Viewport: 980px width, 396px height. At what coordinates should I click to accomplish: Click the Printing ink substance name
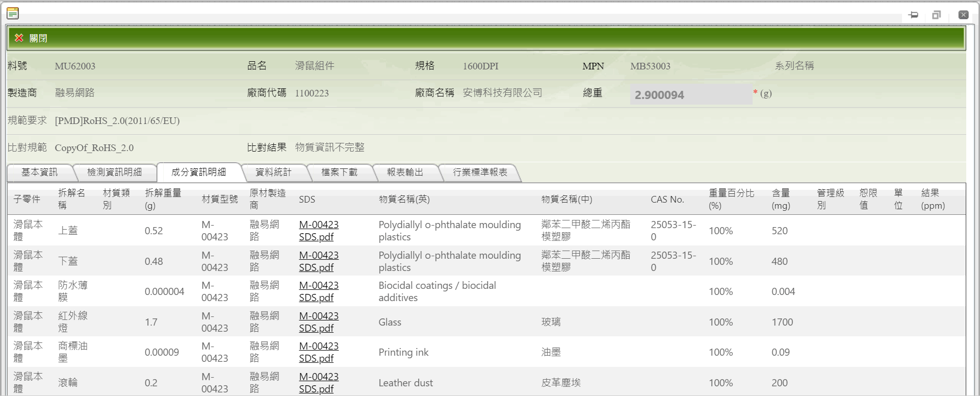[403, 352]
